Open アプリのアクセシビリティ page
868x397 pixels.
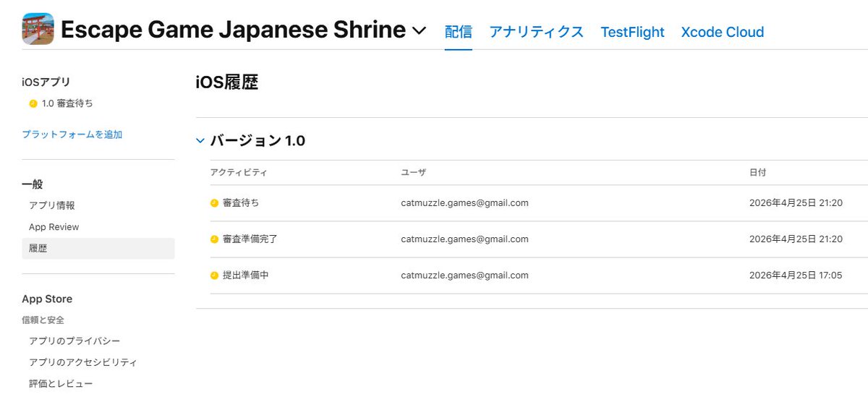83,362
